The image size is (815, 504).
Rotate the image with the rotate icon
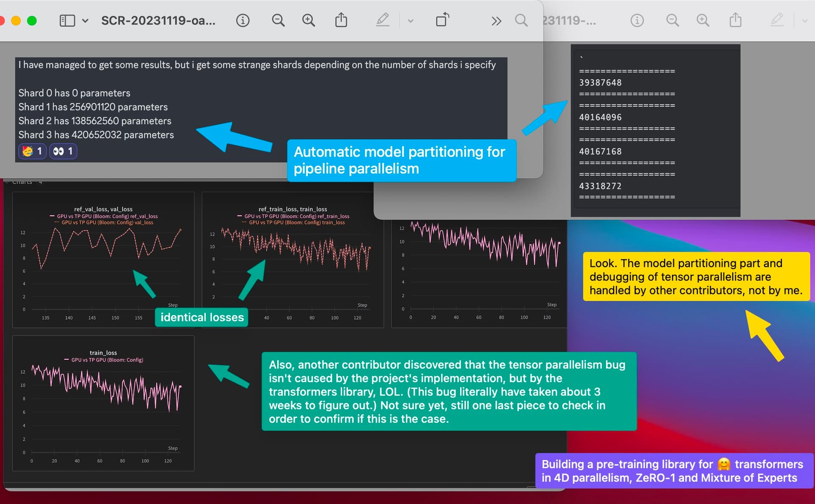pyautogui.click(x=443, y=20)
